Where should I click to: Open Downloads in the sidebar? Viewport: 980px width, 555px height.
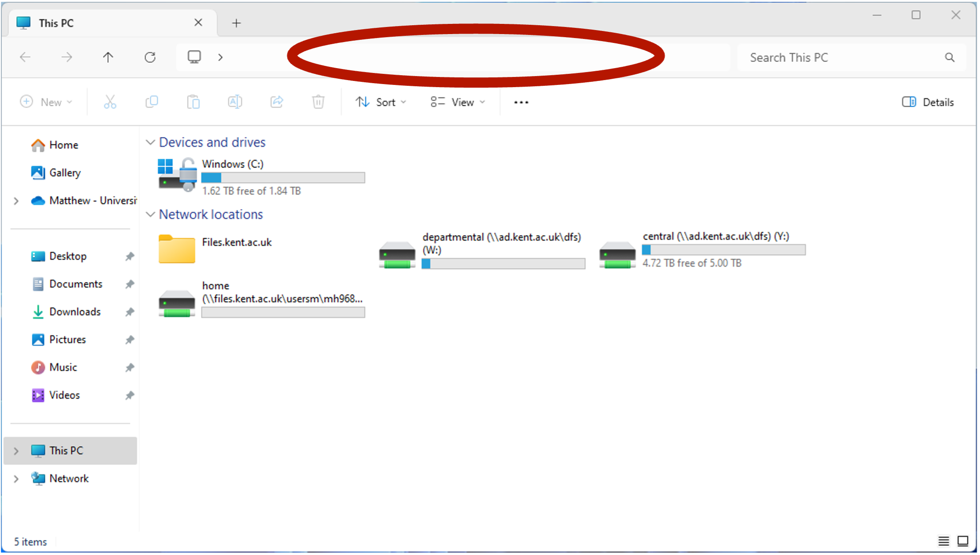click(75, 312)
